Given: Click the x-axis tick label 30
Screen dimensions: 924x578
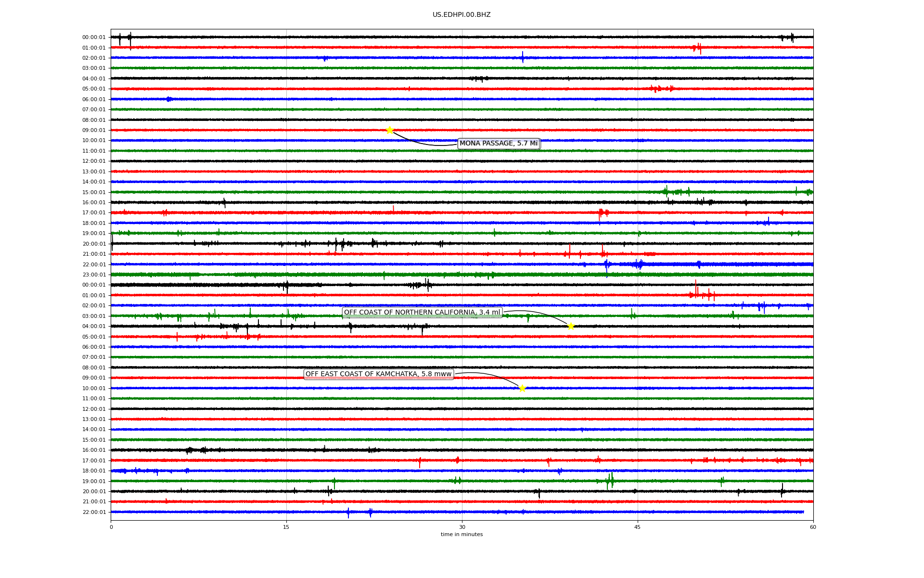Looking at the screenshot, I should tap(462, 527).
